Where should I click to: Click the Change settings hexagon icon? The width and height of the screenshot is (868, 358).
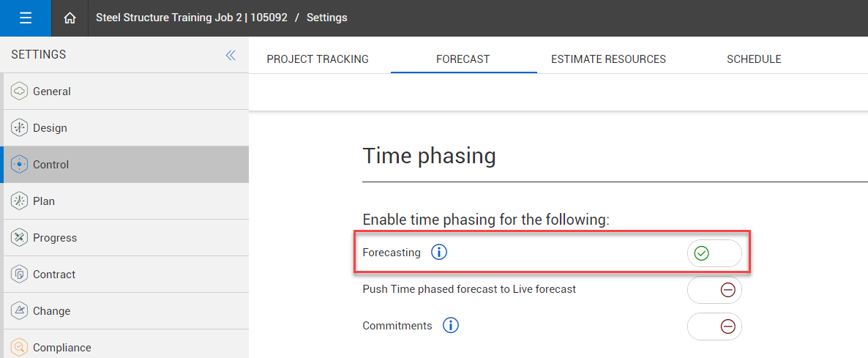[20, 311]
